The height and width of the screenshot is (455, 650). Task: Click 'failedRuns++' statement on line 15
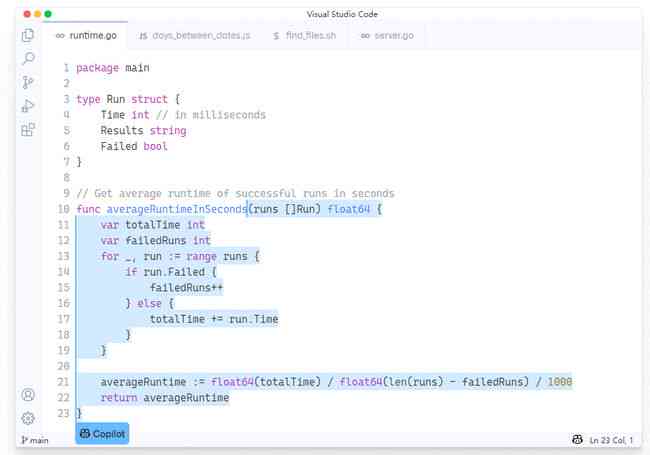point(187,288)
